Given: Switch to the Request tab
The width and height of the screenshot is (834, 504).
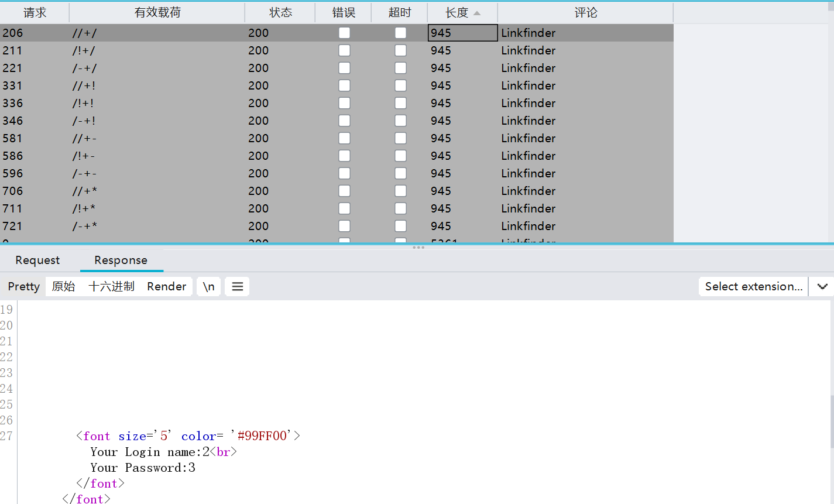Looking at the screenshot, I should pos(37,260).
